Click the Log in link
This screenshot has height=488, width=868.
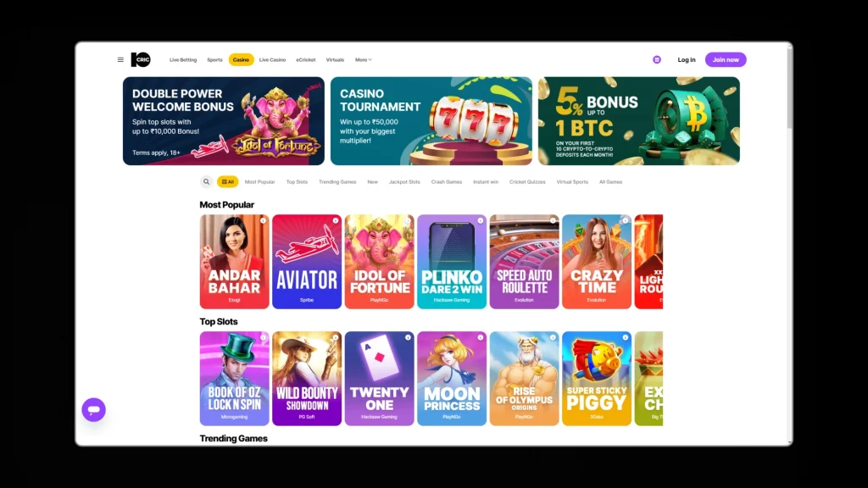[x=687, y=60]
